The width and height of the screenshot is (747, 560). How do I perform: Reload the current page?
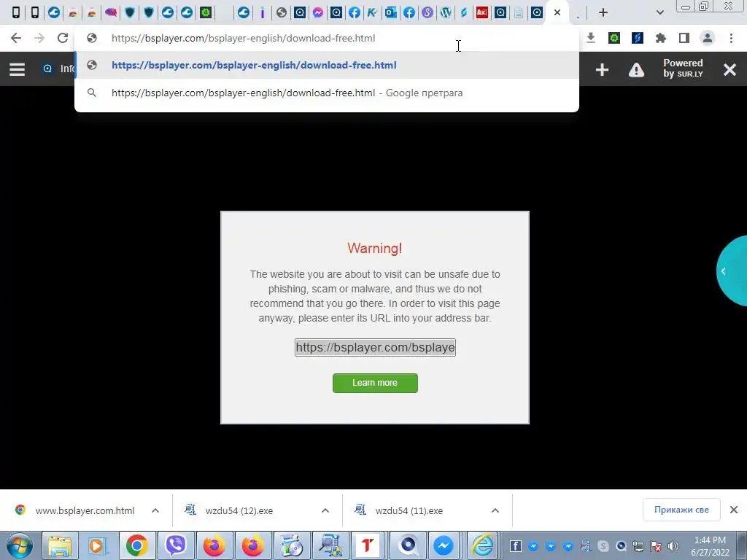(63, 38)
